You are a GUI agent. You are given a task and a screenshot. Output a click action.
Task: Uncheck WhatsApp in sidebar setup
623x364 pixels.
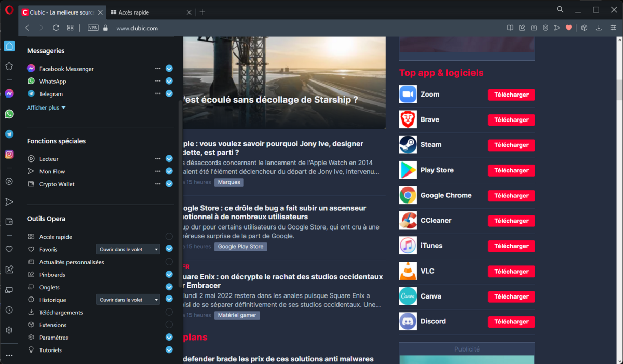coord(169,81)
